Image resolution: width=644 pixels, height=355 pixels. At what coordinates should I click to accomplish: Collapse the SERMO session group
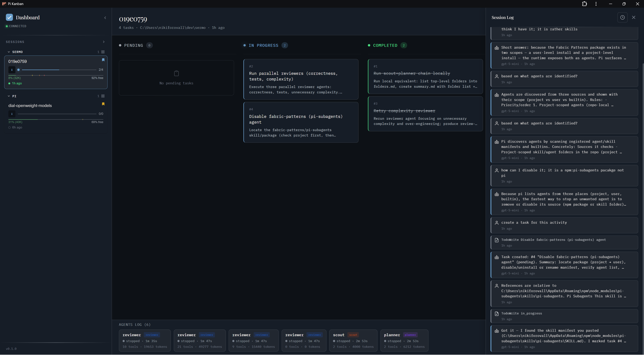pos(9,52)
